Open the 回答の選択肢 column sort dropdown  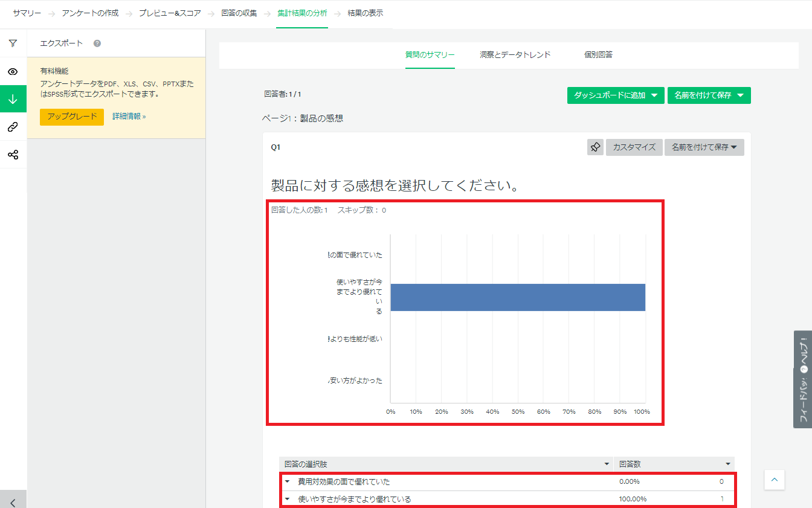607,464
